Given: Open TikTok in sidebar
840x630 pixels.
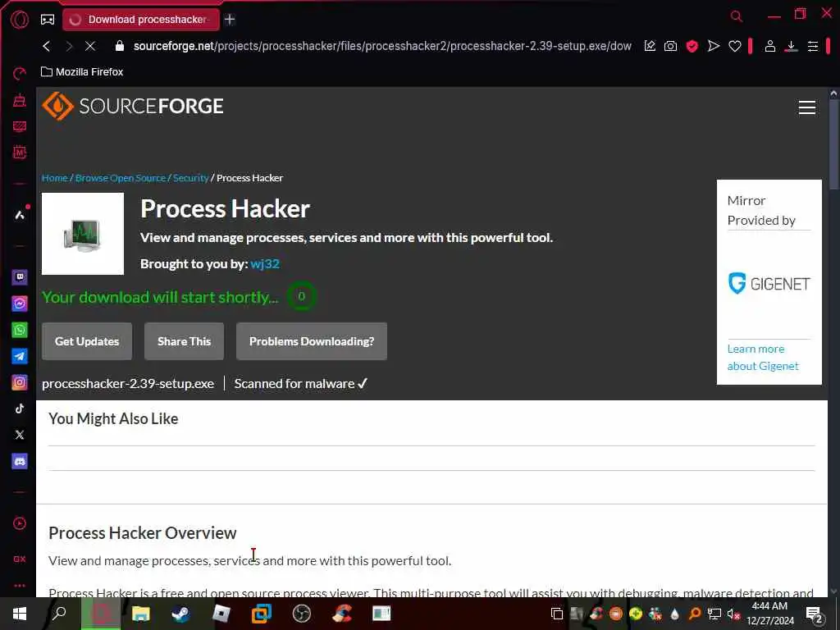Looking at the screenshot, I should (x=20, y=409).
